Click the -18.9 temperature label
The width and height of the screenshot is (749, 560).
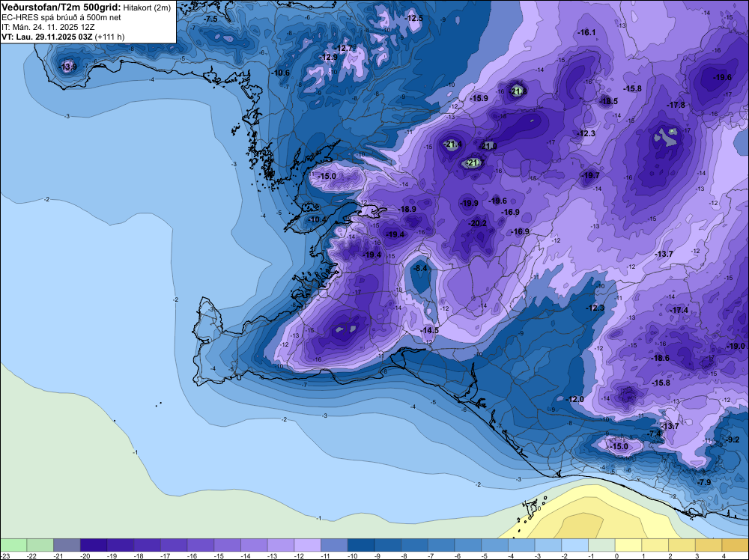pos(407,209)
